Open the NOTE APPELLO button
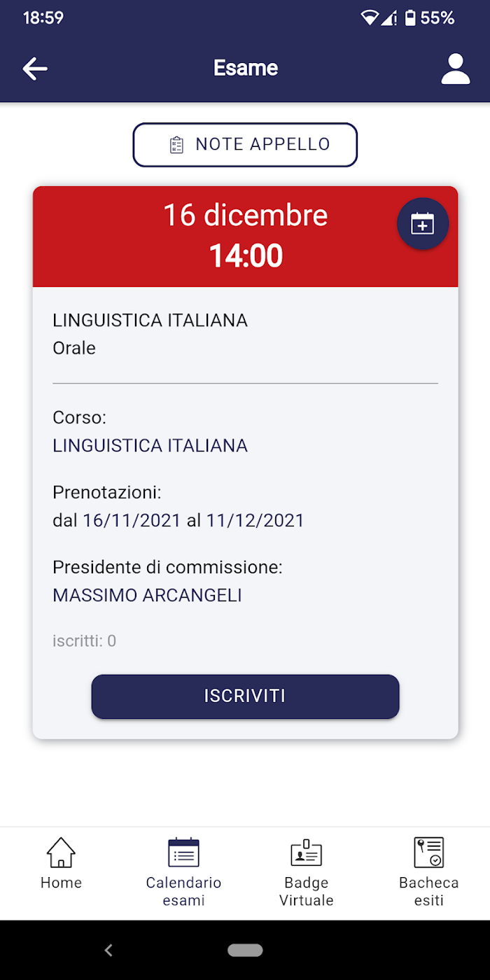 click(x=245, y=145)
